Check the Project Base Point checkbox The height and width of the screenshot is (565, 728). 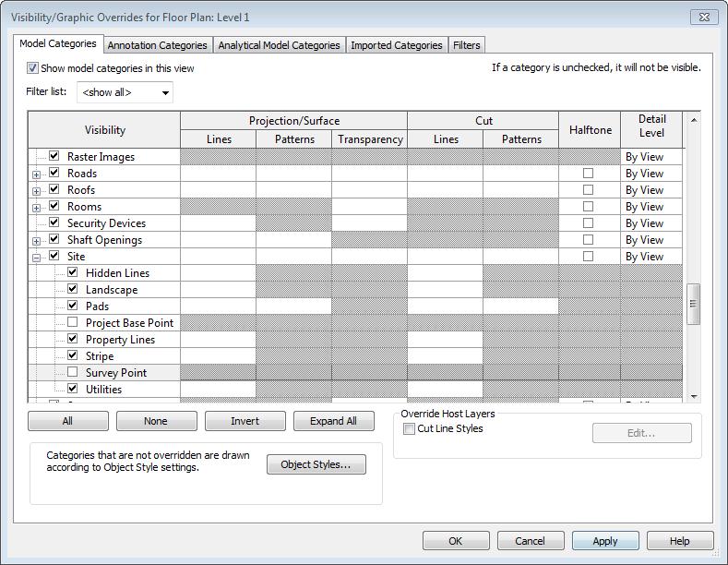point(72,322)
